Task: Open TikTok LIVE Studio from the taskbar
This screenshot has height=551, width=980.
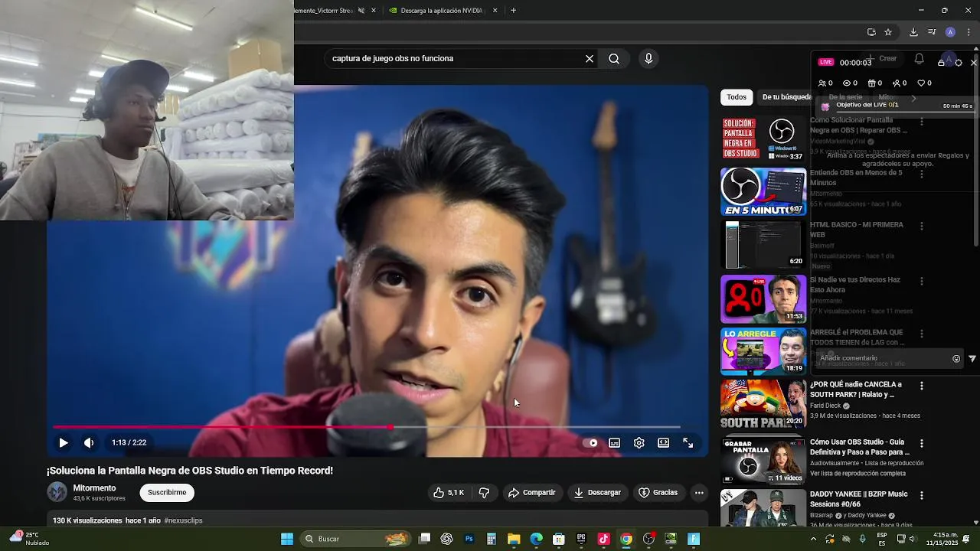Action: 603,539
